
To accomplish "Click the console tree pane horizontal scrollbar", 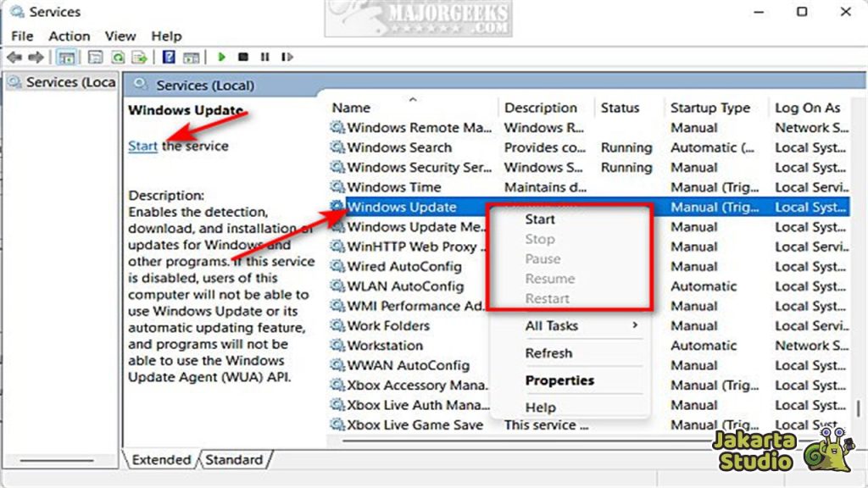I will tap(57, 460).
